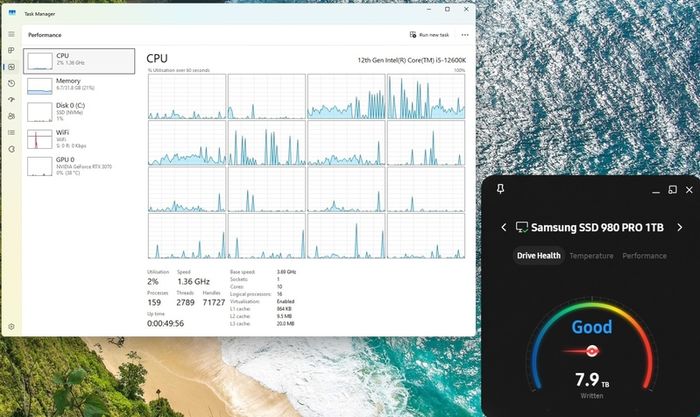Open the Services page icon
The width and height of the screenshot is (700, 417).
(12, 149)
